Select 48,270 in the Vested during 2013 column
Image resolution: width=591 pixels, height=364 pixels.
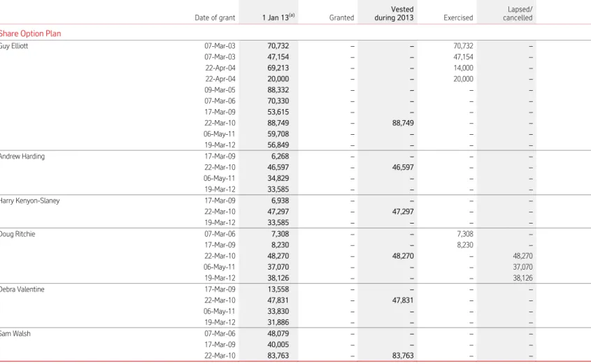(x=403, y=256)
